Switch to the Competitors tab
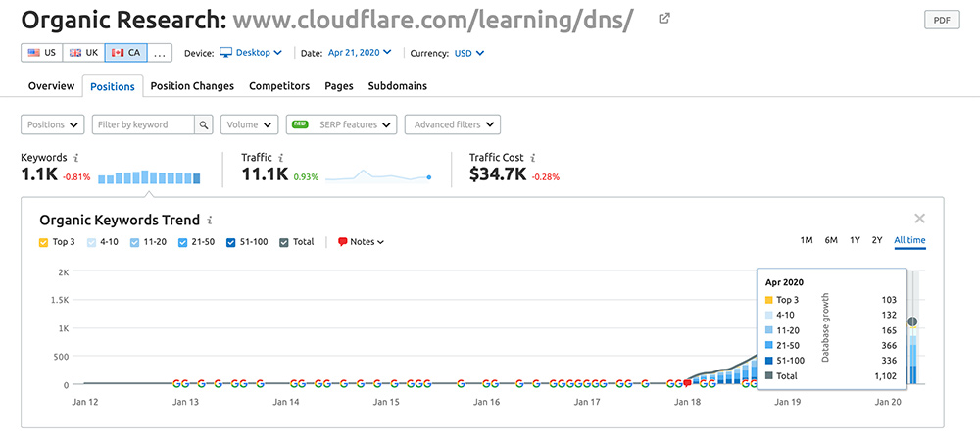The width and height of the screenshot is (980, 444). point(279,86)
